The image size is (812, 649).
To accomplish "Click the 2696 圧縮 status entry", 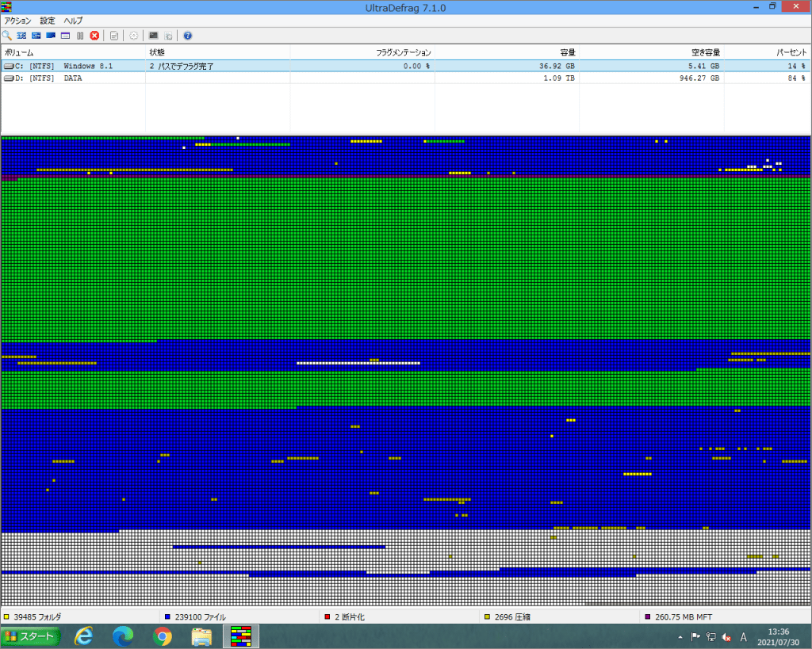I will 507,617.
